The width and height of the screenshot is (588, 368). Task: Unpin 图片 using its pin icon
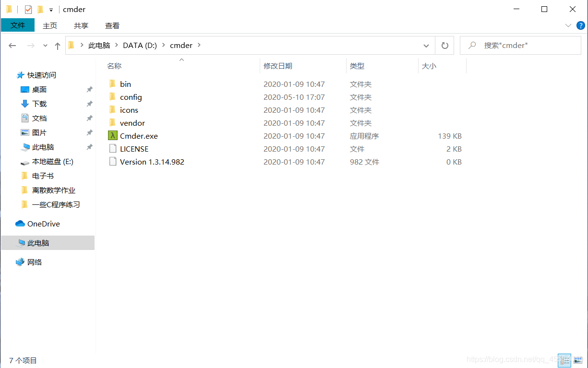(x=89, y=132)
